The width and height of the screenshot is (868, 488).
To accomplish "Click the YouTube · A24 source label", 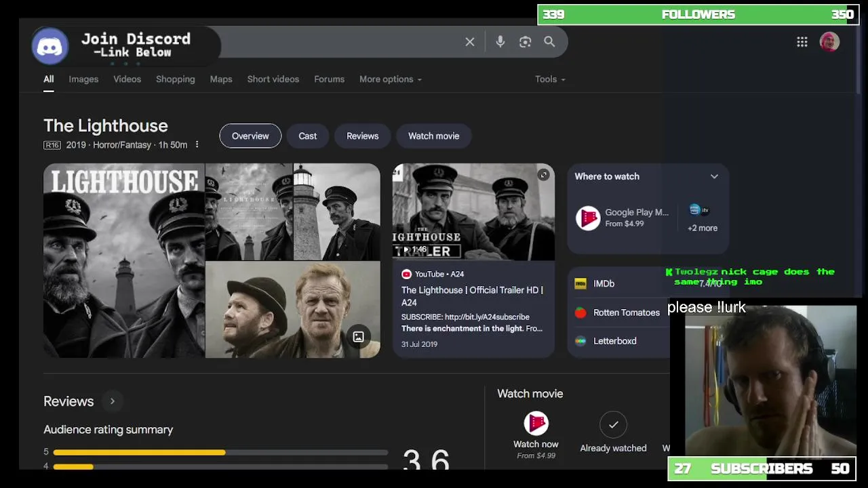I will point(439,274).
